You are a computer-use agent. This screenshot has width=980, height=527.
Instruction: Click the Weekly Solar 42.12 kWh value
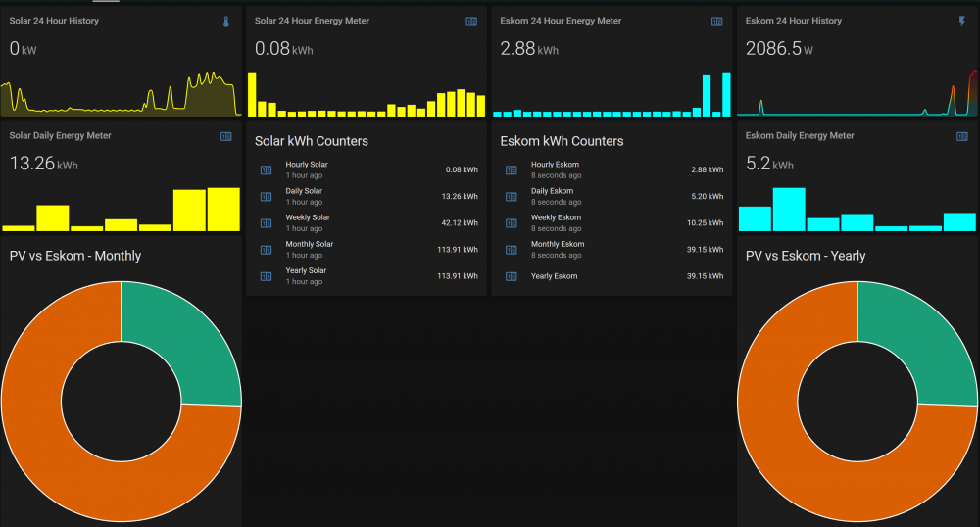point(457,222)
